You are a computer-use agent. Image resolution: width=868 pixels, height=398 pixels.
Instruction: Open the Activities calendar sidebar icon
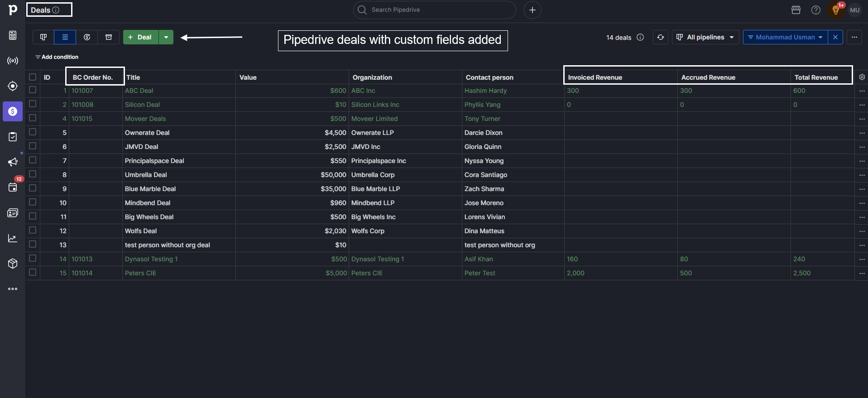pos(13,187)
